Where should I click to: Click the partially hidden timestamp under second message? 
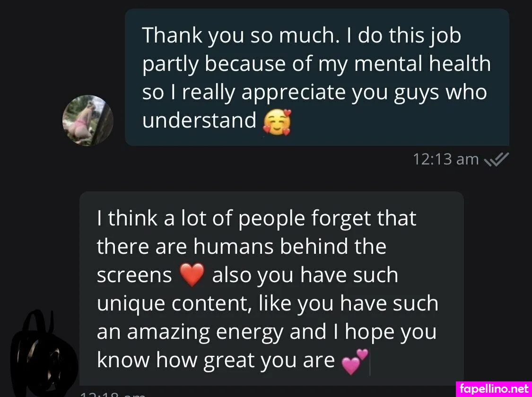coord(113,395)
